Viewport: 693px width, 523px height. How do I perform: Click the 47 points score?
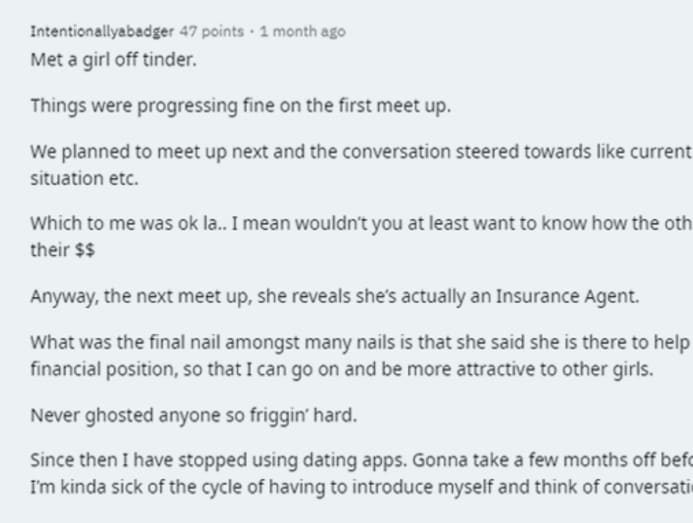pyautogui.click(x=212, y=32)
